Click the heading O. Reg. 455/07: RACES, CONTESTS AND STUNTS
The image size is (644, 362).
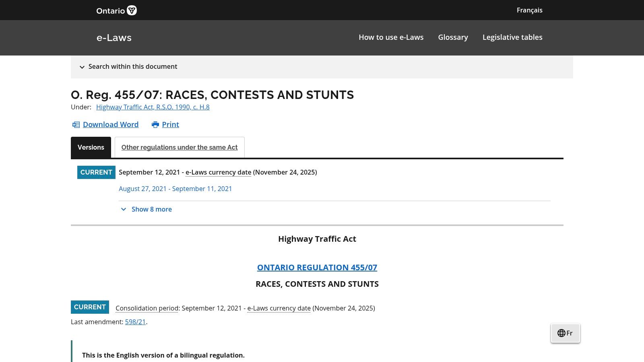click(x=213, y=95)
